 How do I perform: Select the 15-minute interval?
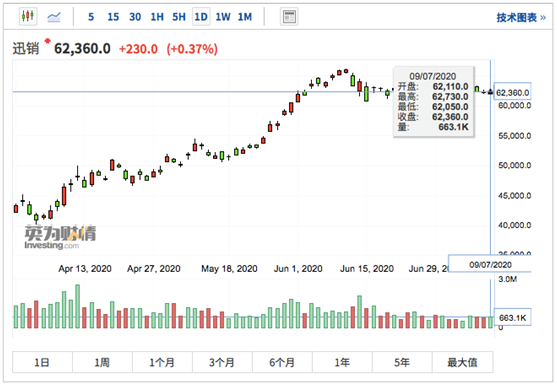pos(113,17)
